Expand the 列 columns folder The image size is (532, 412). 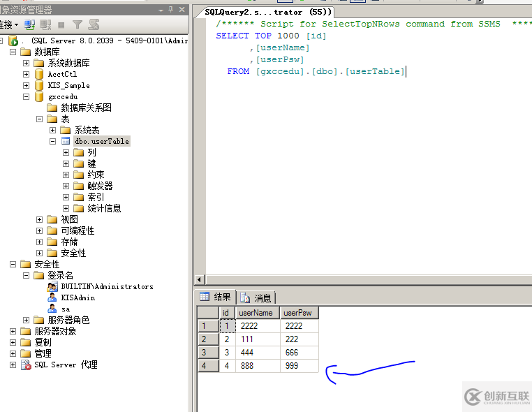tap(66, 152)
